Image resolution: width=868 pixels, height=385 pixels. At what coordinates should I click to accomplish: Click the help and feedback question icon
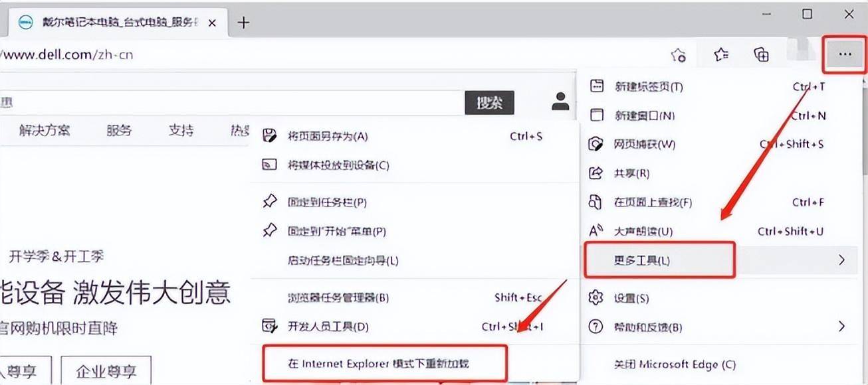(x=596, y=327)
